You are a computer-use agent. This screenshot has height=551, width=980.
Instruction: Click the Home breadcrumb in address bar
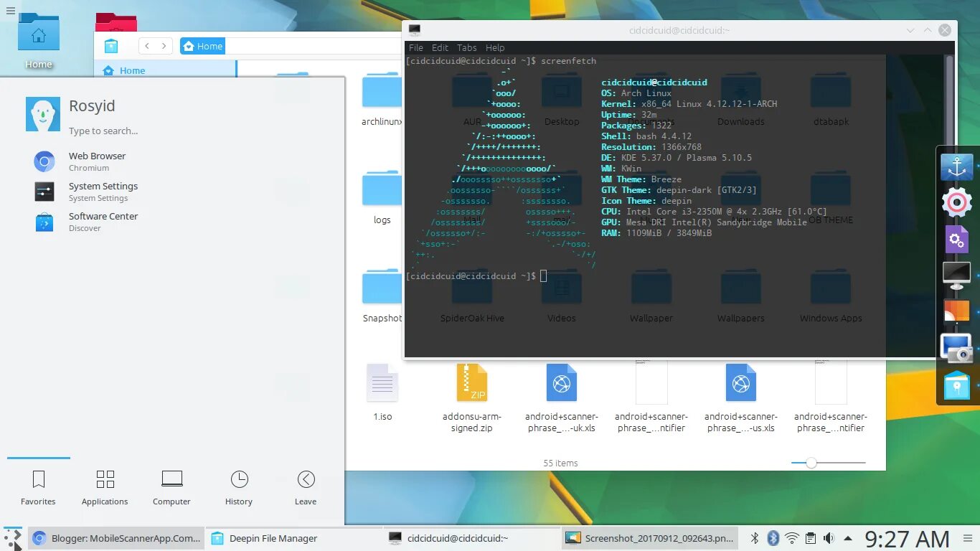click(x=203, y=46)
